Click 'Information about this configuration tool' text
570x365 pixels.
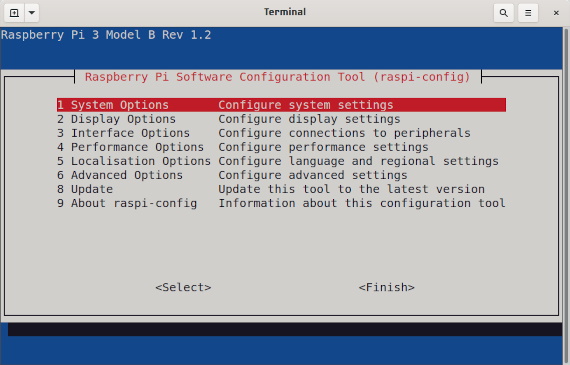(x=362, y=203)
